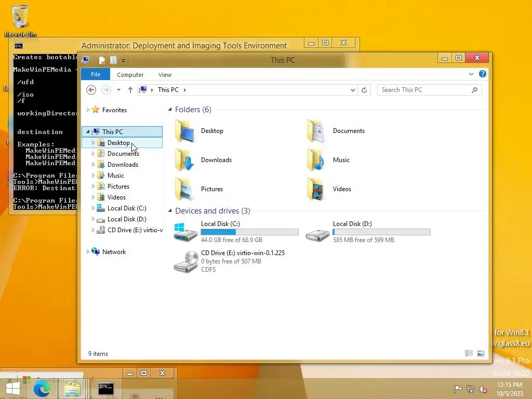
Task: Open File Explorer taskbar icon
Action: click(x=72, y=389)
